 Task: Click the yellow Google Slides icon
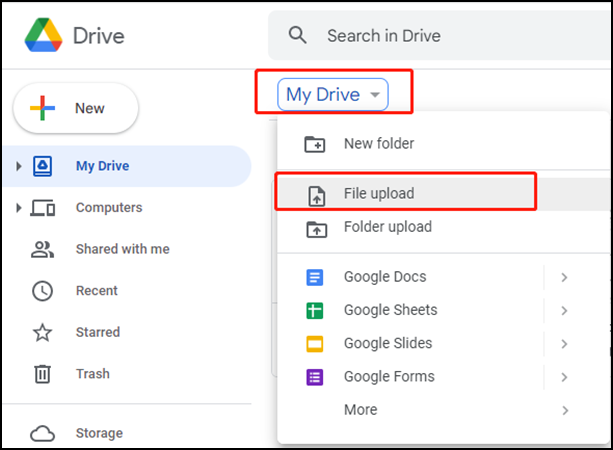coord(315,344)
